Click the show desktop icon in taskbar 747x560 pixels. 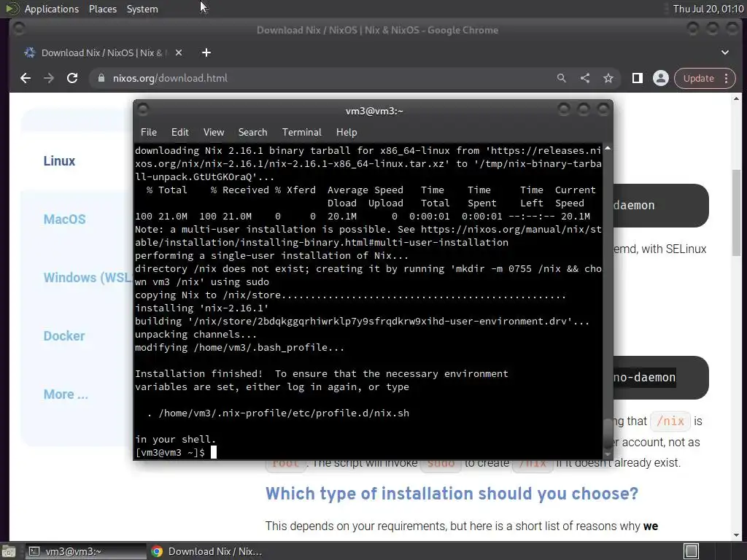pyautogui.click(x=9, y=551)
